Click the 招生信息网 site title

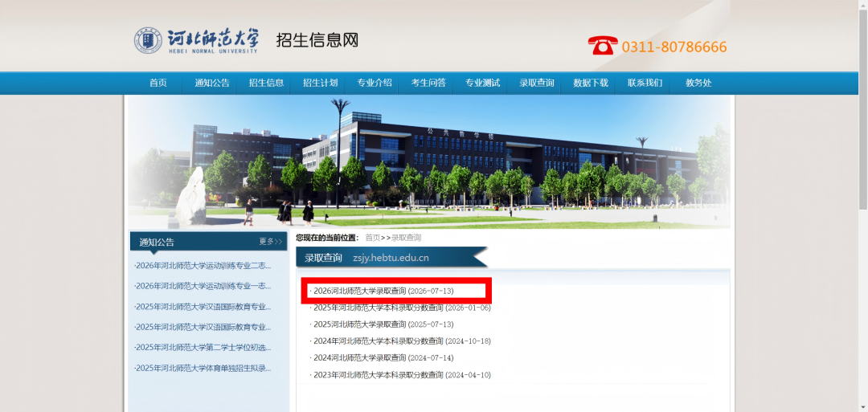[317, 40]
